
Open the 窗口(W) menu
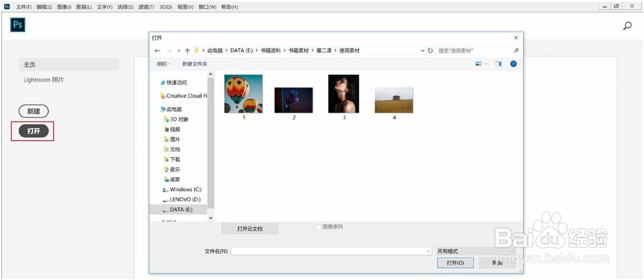(x=207, y=7)
